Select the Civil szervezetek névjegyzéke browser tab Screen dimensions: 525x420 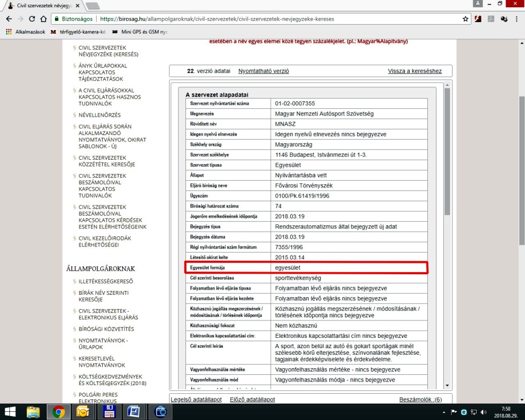[x=44, y=6]
